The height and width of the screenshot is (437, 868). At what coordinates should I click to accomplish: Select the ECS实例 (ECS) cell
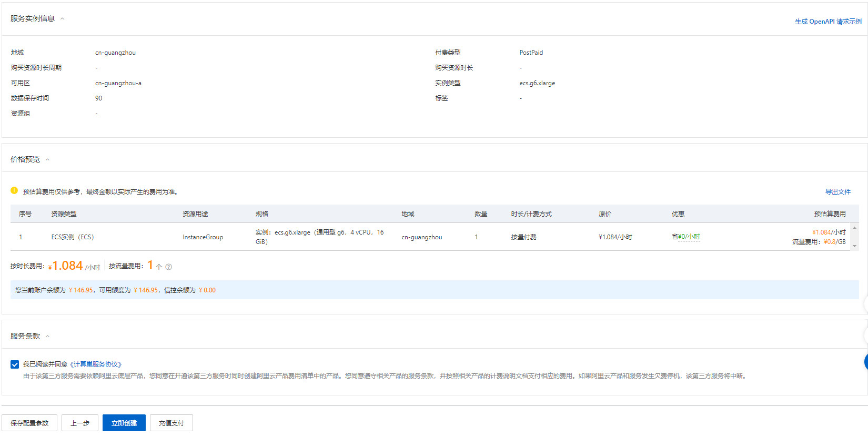(x=73, y=237)
